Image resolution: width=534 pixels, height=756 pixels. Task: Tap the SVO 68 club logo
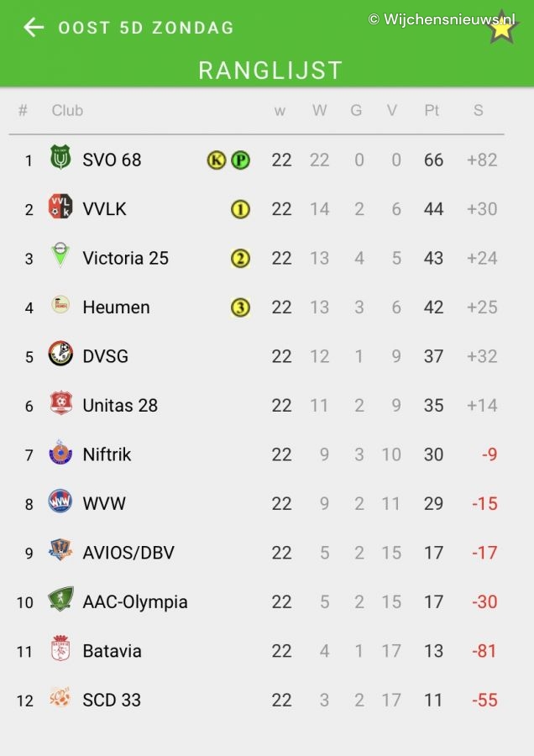[60, 159]
